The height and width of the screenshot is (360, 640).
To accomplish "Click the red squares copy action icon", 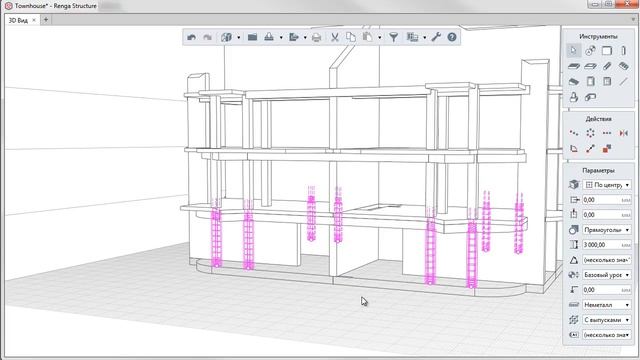I will click(607, 149).
